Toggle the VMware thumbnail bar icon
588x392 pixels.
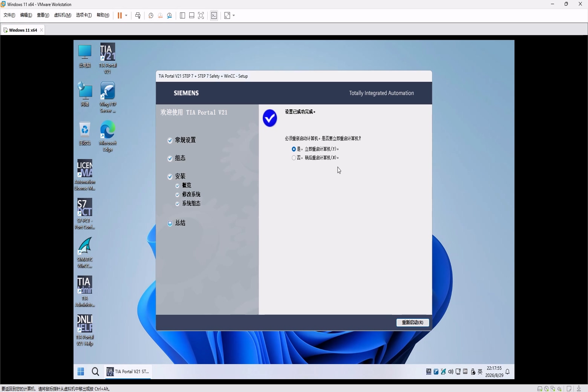[x=192, y=15]
